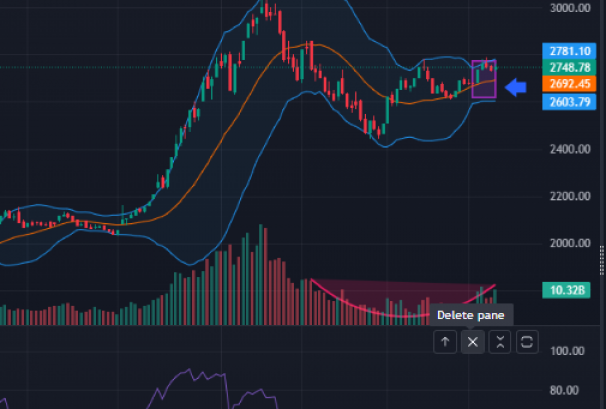Click the 2400.00 price axis label

pos(567,149)
